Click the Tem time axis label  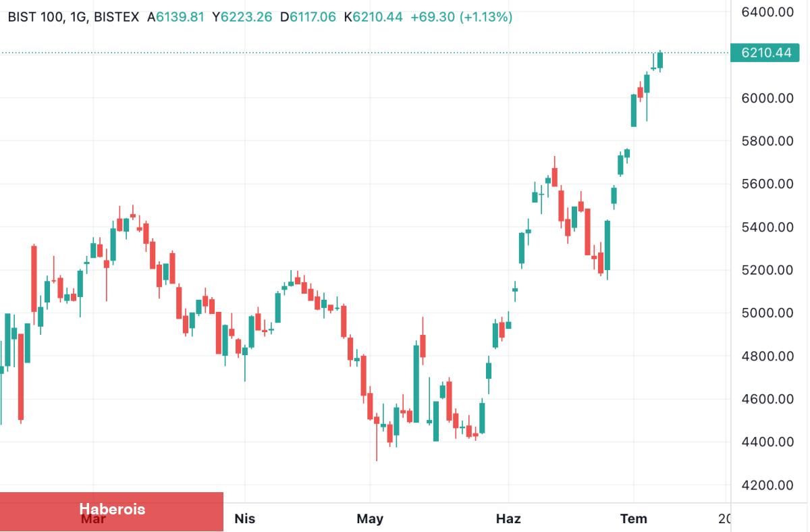(633, 518)
